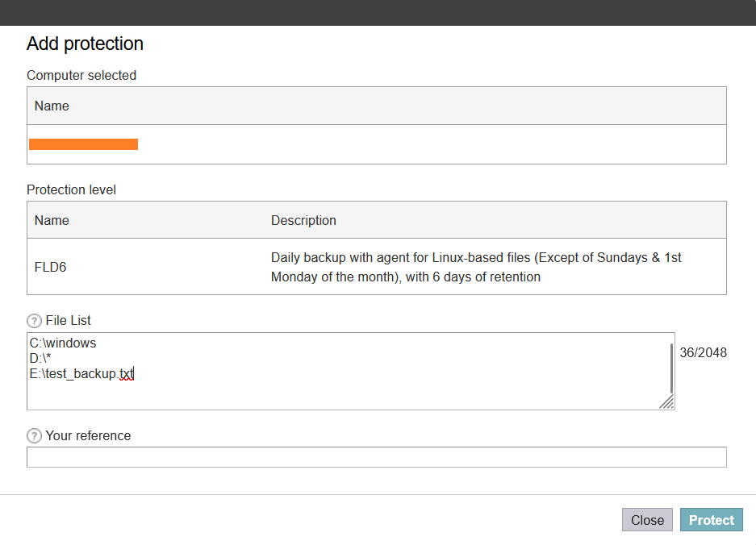Image resolution: width=756 pixels, height=545 pixels.
Task: Grab the textarea resize handle corner
Action: pyautogui.click(x=666, y=401)
